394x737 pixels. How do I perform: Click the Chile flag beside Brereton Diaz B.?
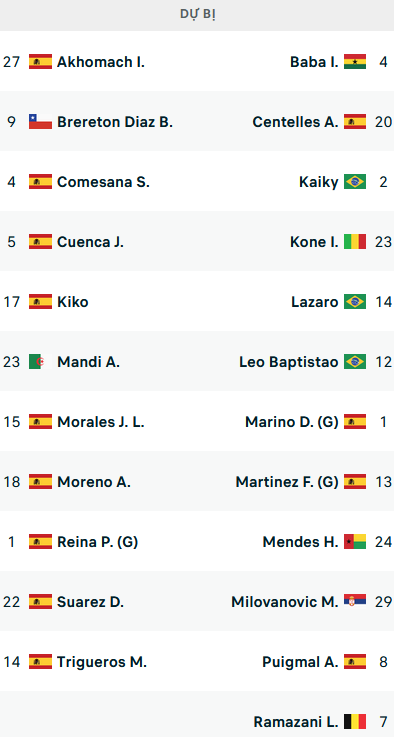40,122
